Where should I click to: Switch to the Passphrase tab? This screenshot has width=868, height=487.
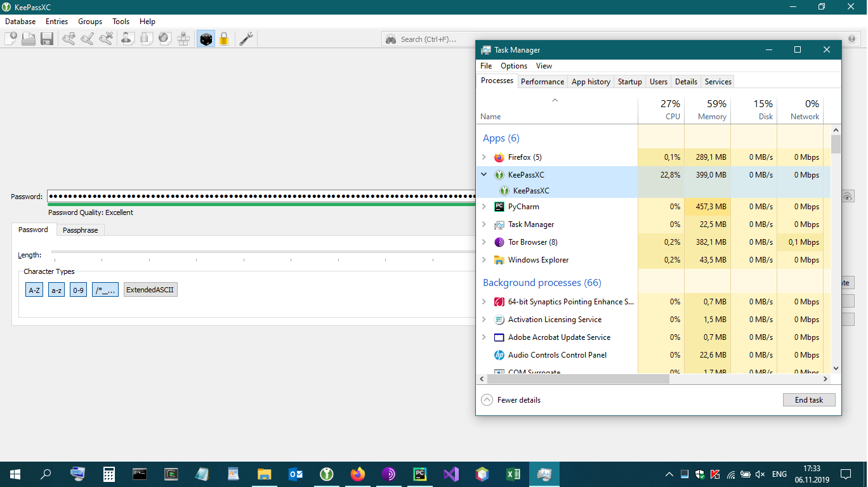point(80,230)
